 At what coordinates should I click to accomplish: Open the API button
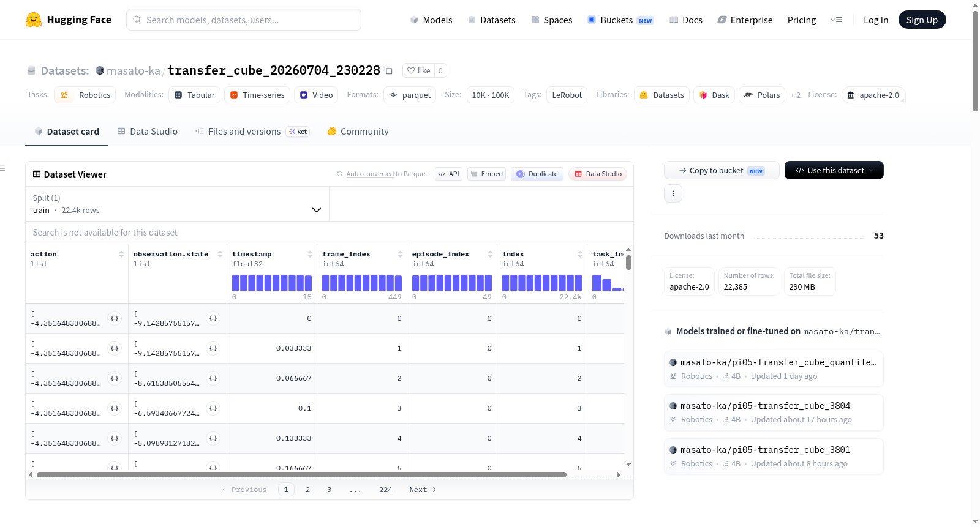coord(448,174)
